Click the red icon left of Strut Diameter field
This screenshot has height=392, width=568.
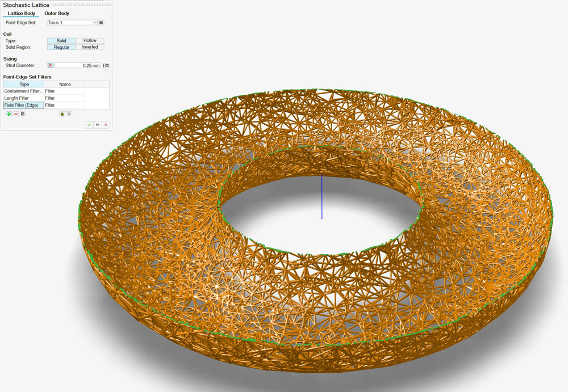(50, 66)
